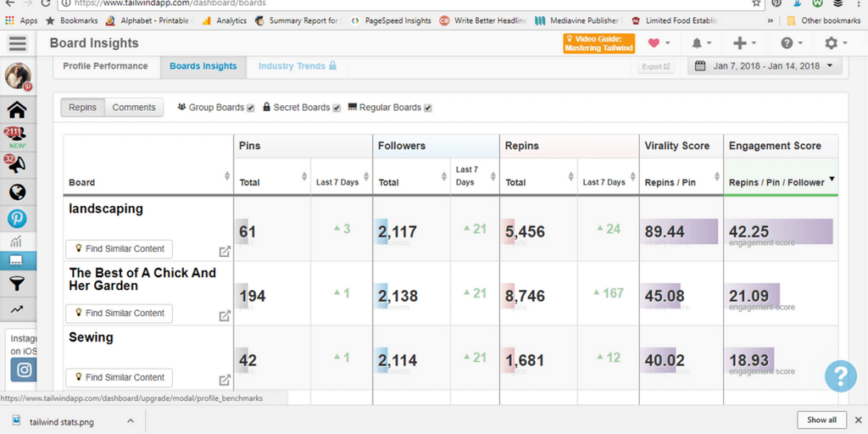The width and height of the screenshot is (868, 434).
Task: Open the Analytics bookmark
Action: click(224, 20)
